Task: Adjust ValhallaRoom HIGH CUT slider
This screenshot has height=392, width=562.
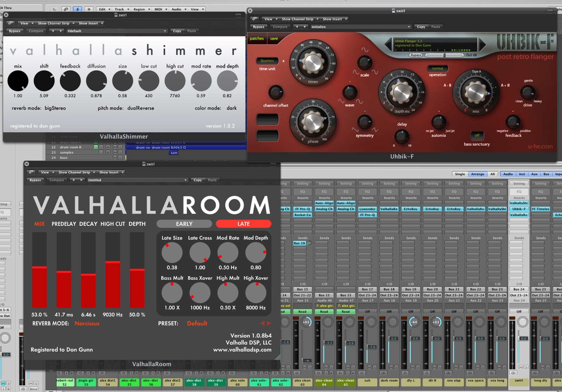Action: pyautogui.click(x=113, y=270)
